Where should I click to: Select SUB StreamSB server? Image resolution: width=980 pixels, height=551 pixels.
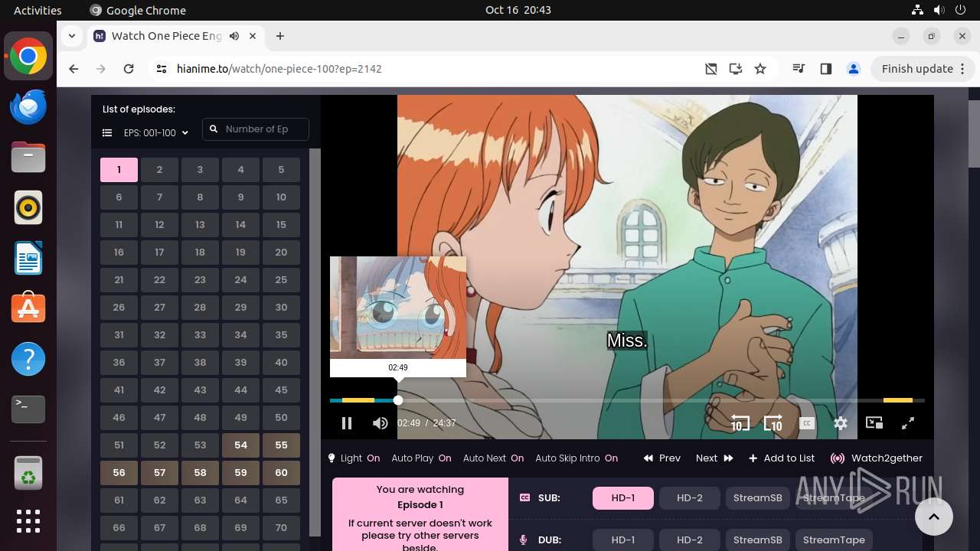point(758,498)
